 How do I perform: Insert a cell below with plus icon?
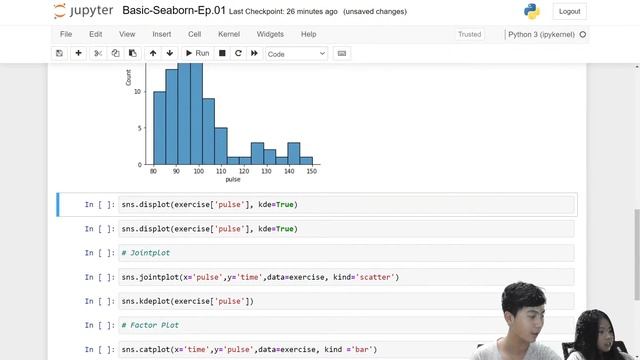(x=78, y=53)
